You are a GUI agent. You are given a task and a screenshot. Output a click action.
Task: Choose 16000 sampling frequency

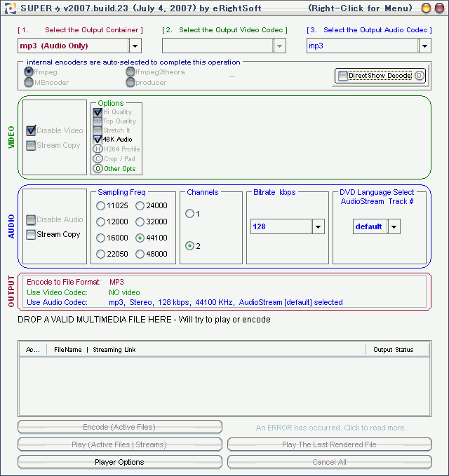[x=100, y=238]
